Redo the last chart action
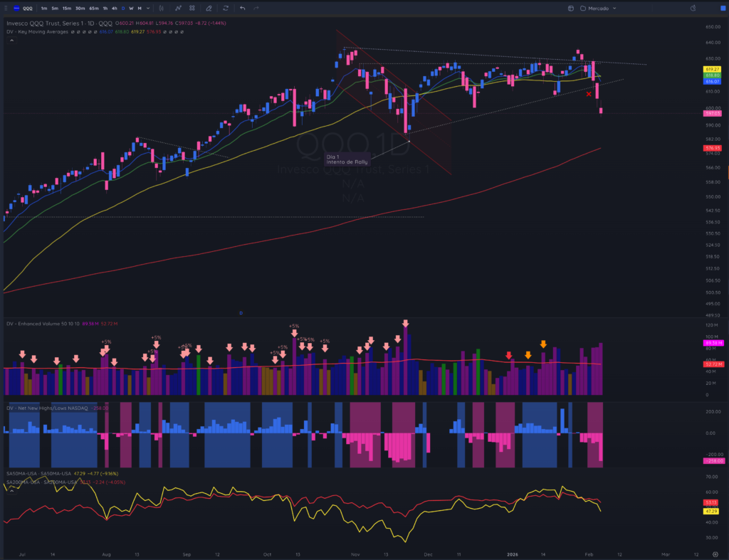 (x=256, y=8)
